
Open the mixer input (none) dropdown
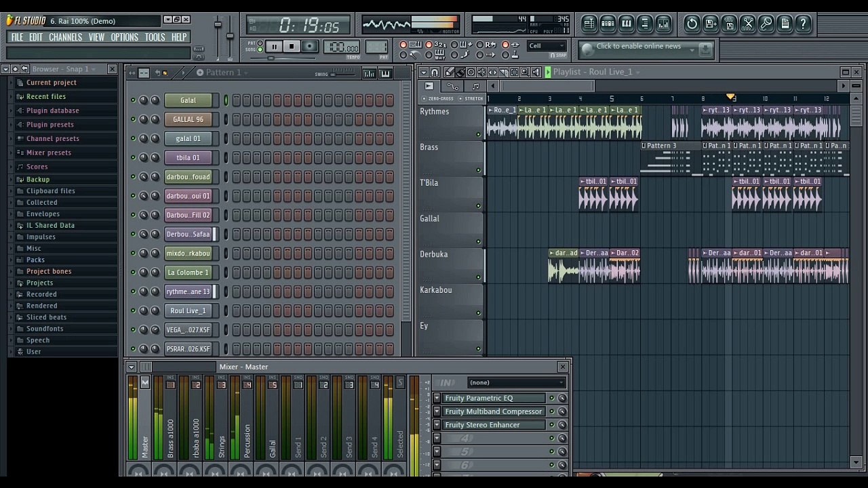(x=517, y=382)
